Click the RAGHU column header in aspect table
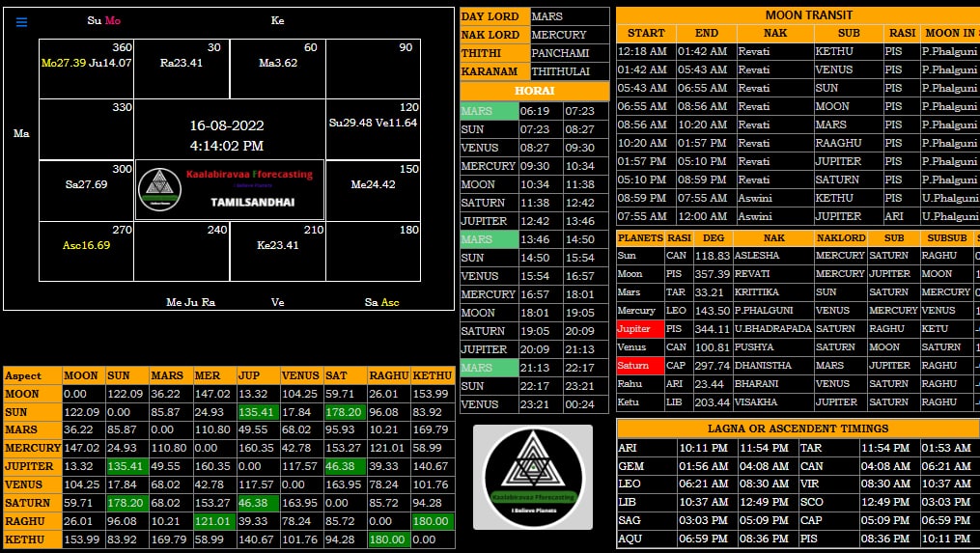Image resolution: width=980 pixels, height=553 pixels. pos(389,375)
